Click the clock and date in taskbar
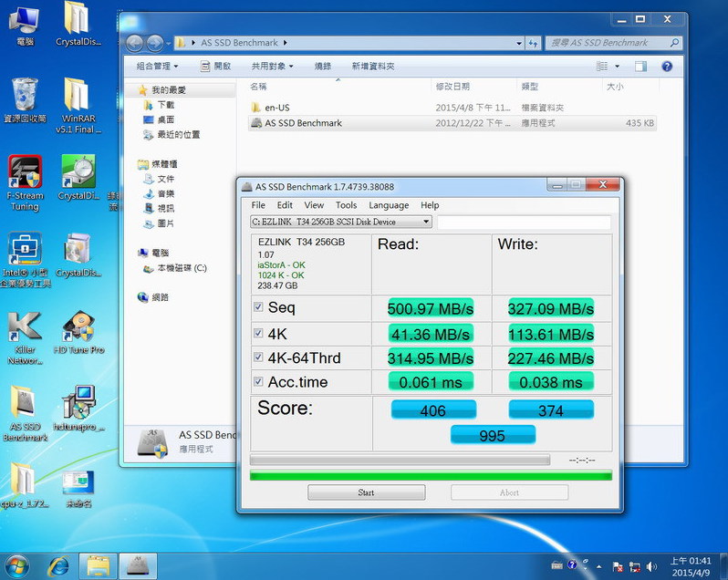 (x=691, y=566)
